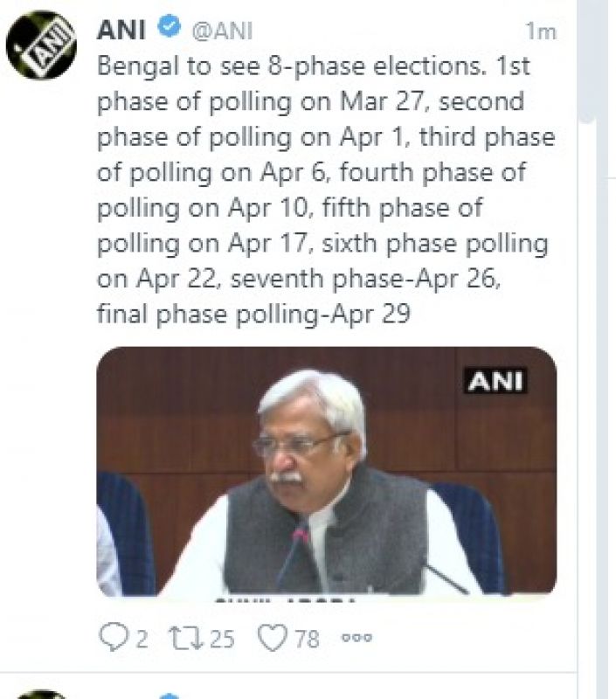This screenshot has width=616, height=699.
Task: Like the tweet using the heart icon
Action: pos(273,639)
